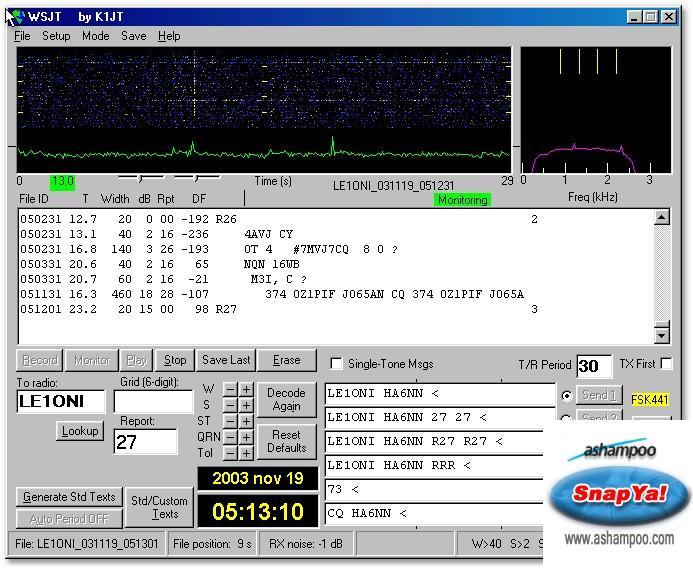Image resolution: width=693 pixels, height=570 pixels.
Task: Click the green Monitoring status label
Action: tap(462, 200)
